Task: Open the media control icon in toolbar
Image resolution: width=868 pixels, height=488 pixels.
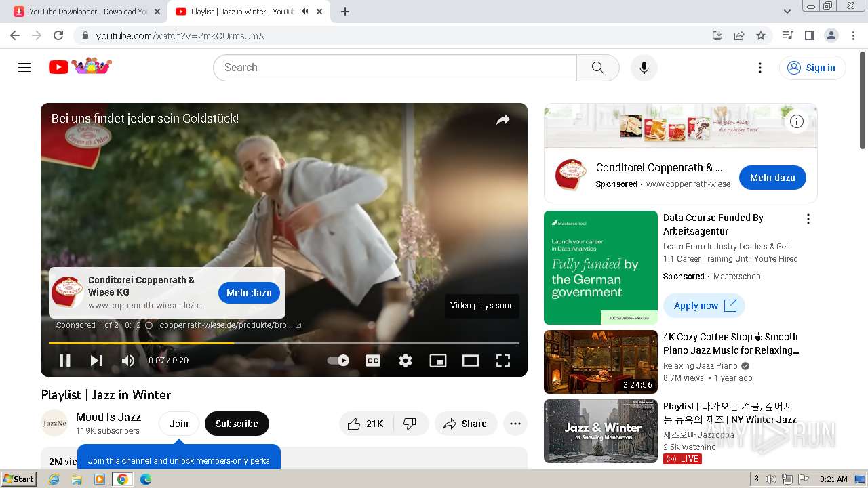Action: (787, 35)
